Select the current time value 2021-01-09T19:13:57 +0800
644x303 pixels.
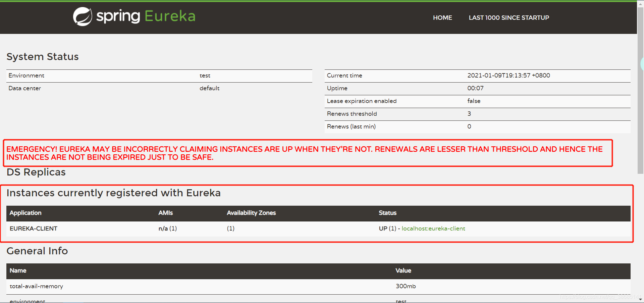pos(508,75)
